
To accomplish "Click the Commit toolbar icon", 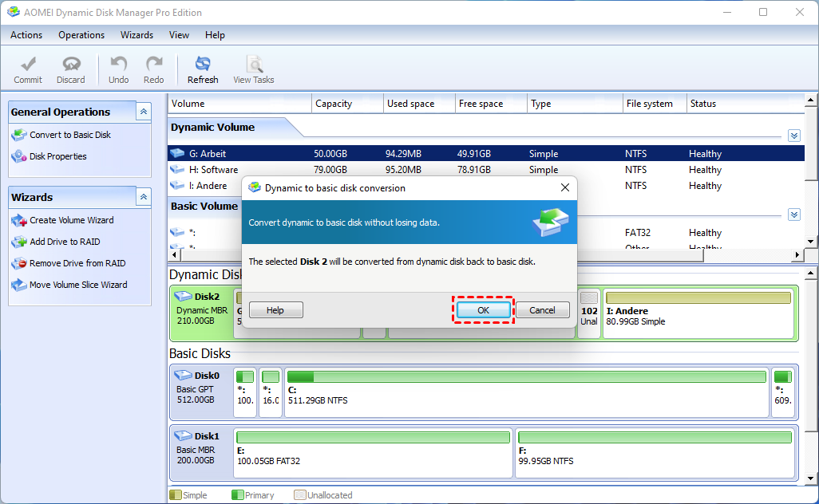I will click(x=28, y=64).
